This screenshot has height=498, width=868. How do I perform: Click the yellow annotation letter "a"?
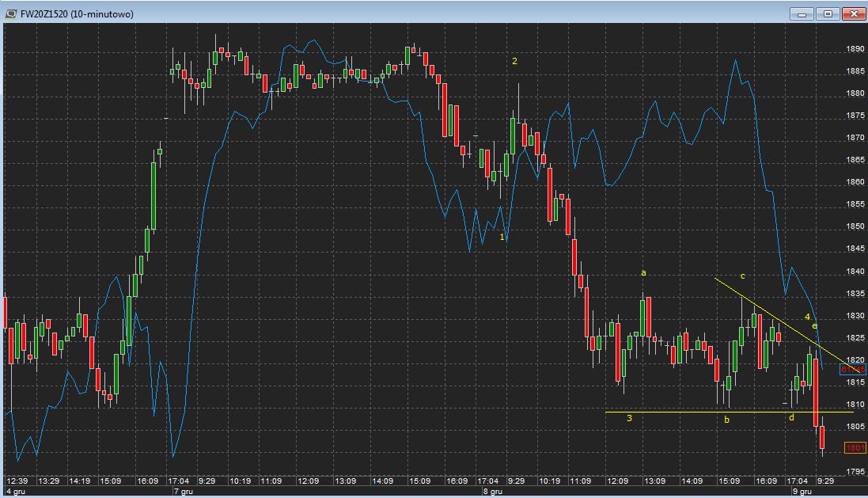(x=643, y=273)
